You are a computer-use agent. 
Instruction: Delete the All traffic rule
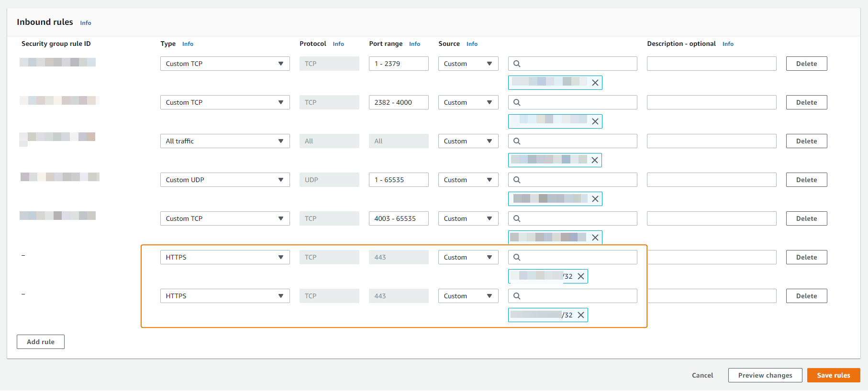pyautogui.click(x=806, y=141)
